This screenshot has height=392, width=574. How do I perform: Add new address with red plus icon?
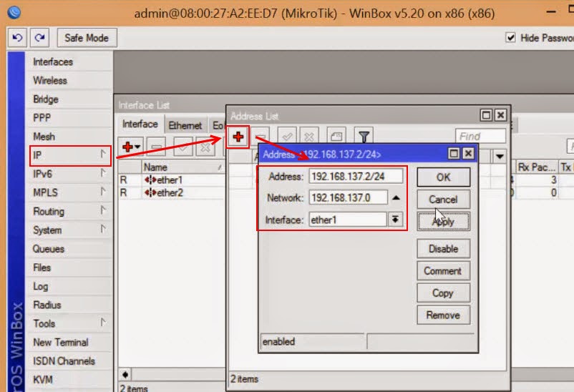point(238,137)
